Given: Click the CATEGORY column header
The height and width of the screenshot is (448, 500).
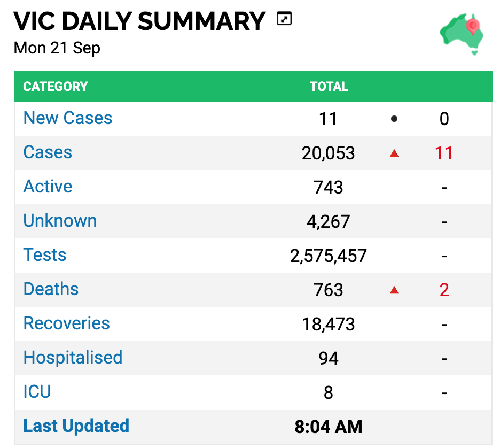Looking at the screenshot, I should point(55,86).
